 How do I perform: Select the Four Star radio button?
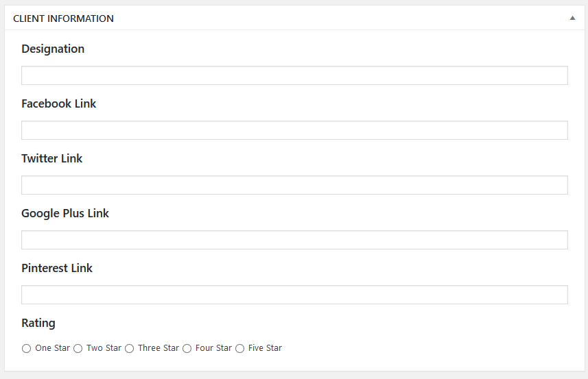(187, 349)
